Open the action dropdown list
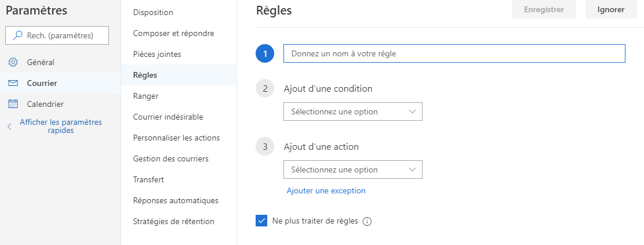 352,170
